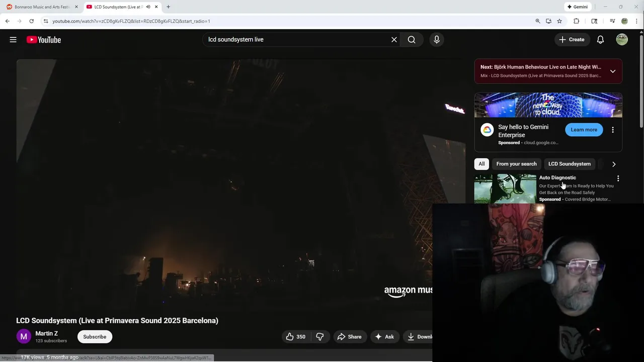Download the video
This screenshot has height=362, width=644.
tap(419, 337)
